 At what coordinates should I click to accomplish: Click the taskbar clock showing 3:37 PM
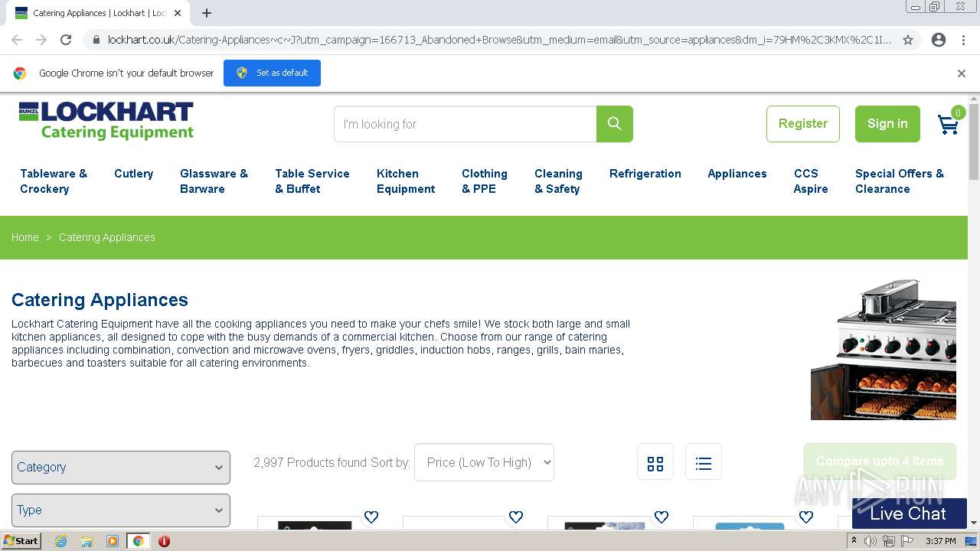point(940,541)
